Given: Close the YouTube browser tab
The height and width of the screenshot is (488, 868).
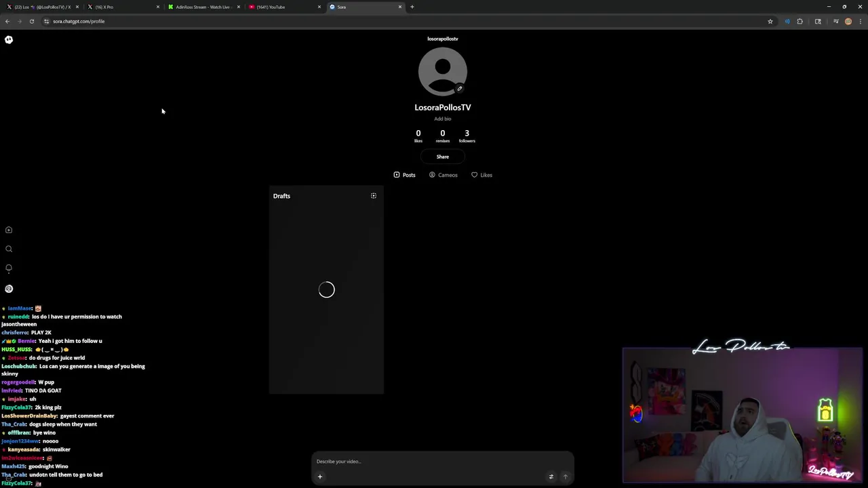Looking at the screenshot, I should pos(319,7).
